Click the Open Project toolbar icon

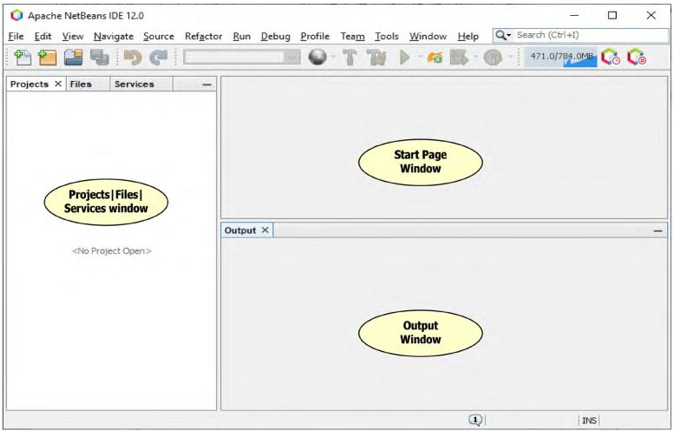(73, 57)
